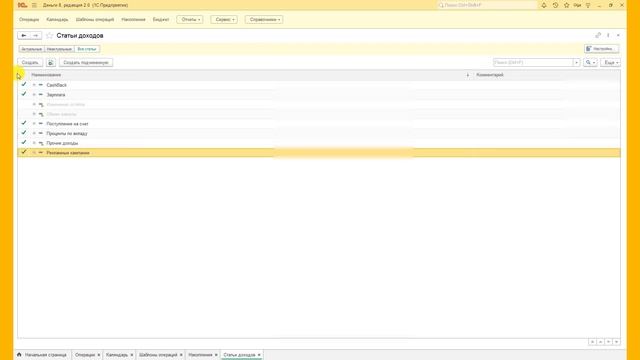The height and width of the screenshot is (360, 640).
Task: Open the Накопления menu item
Action: pyautogui.click(x=133, y=20)
